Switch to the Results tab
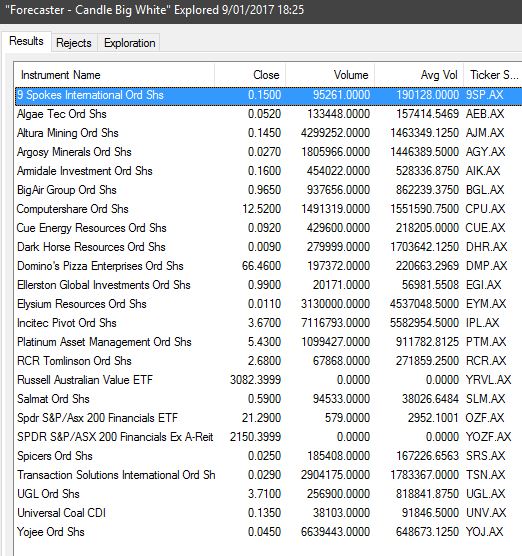Viewport: 522px width, 556px height. tap(26, 41)
